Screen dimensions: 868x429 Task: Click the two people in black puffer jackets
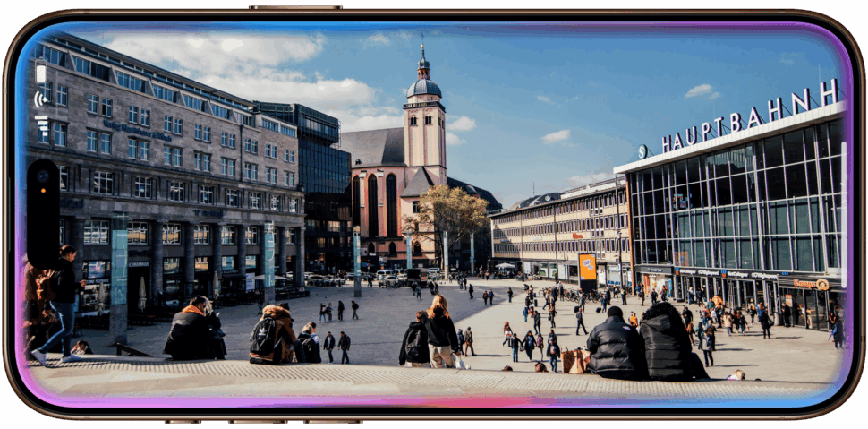click(640, 344)
